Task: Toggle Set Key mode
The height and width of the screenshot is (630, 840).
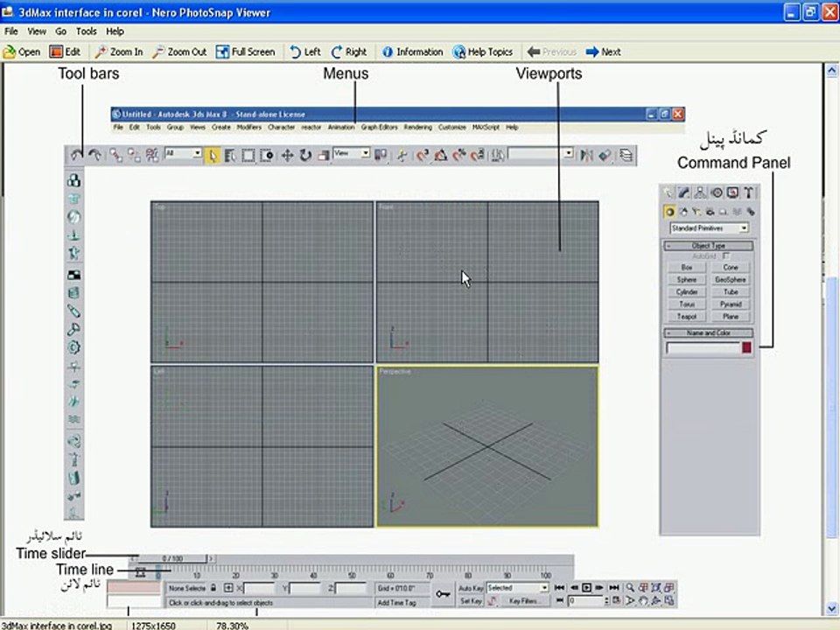Action: [471, 601]
